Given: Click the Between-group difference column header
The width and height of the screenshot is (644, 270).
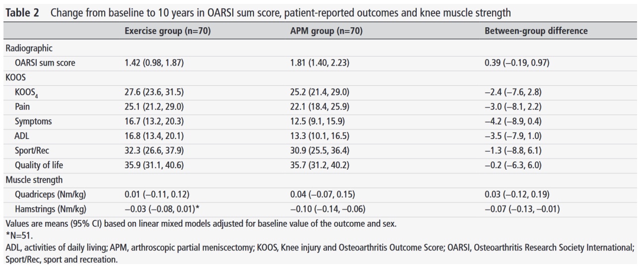Looking at the screenshot, I should click(x=536, y=31).
